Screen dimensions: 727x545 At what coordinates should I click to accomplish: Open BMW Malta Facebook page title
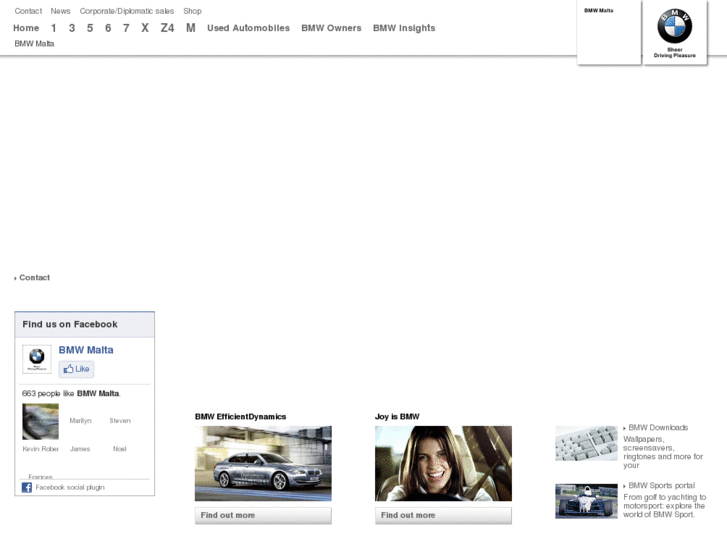coord(86,350)
